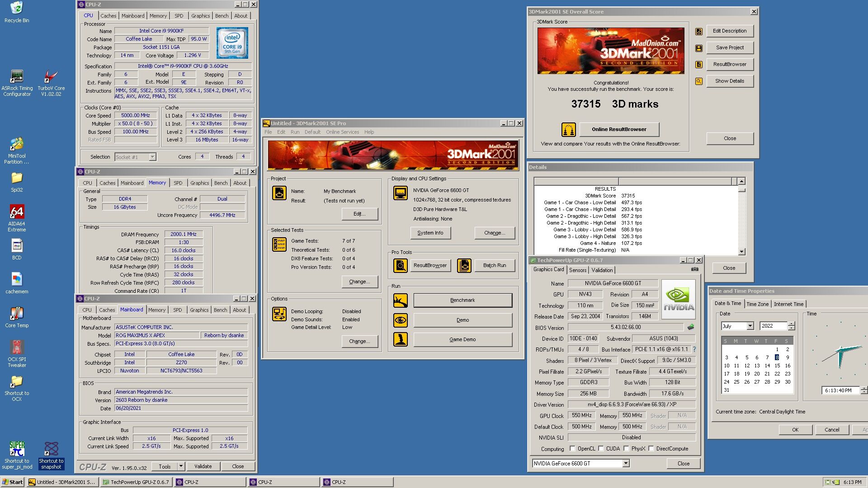Open the File menu in 3DMark2001 SE Pro

(x=268, y=132)
